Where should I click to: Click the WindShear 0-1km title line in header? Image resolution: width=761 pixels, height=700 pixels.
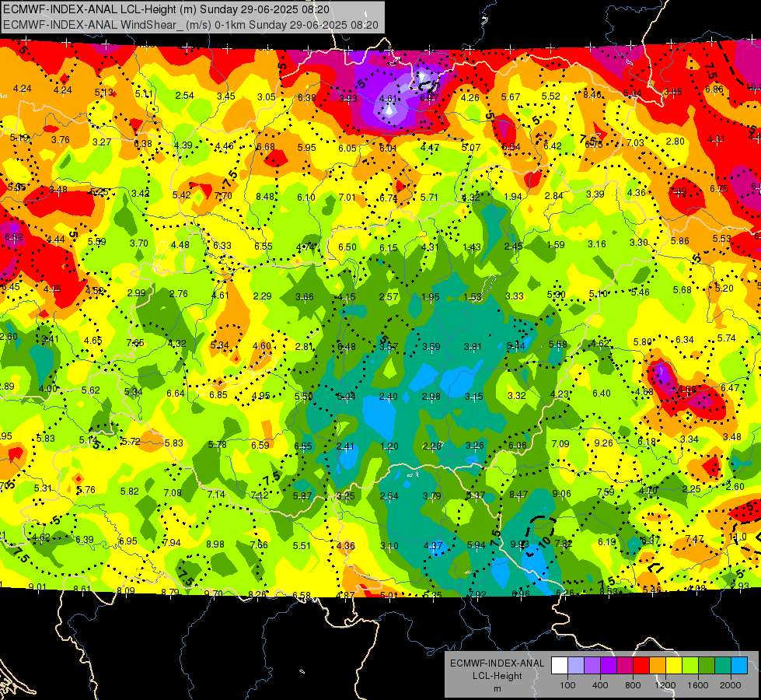click(190, 25)
